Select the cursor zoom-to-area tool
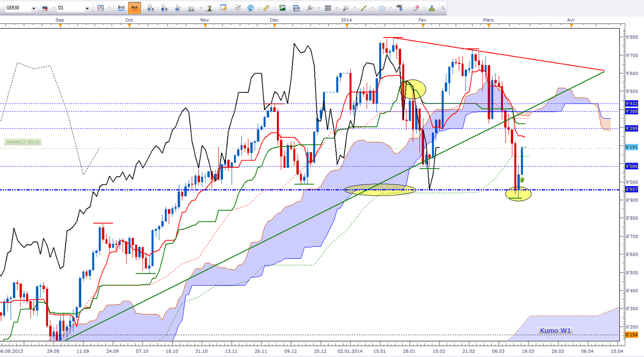The image size is (644, 357). point(179,8)
